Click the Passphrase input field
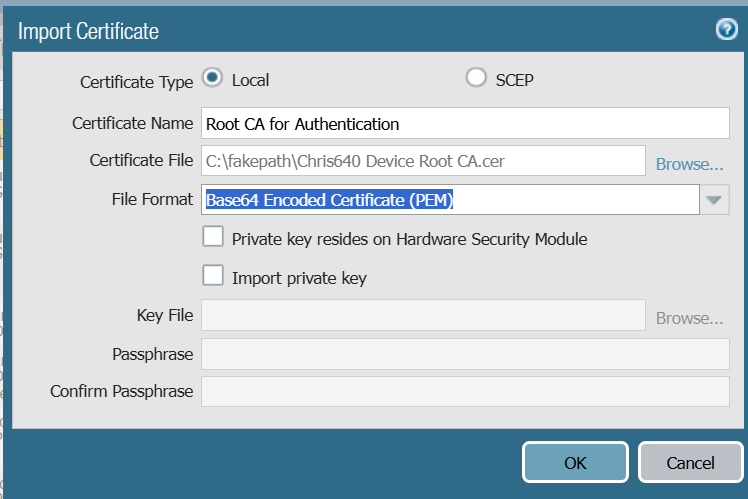Image resolution: width=748 pixels, height=499 pixels. (x=465, y=354)
